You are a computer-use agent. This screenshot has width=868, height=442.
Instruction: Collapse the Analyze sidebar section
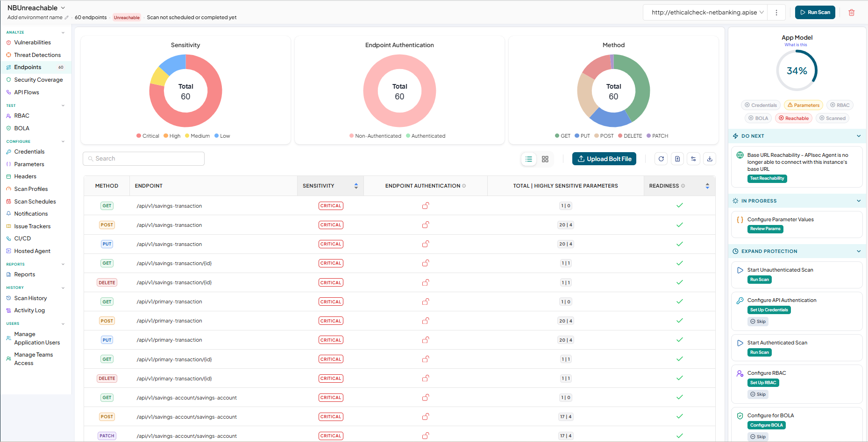coord(63,33)
